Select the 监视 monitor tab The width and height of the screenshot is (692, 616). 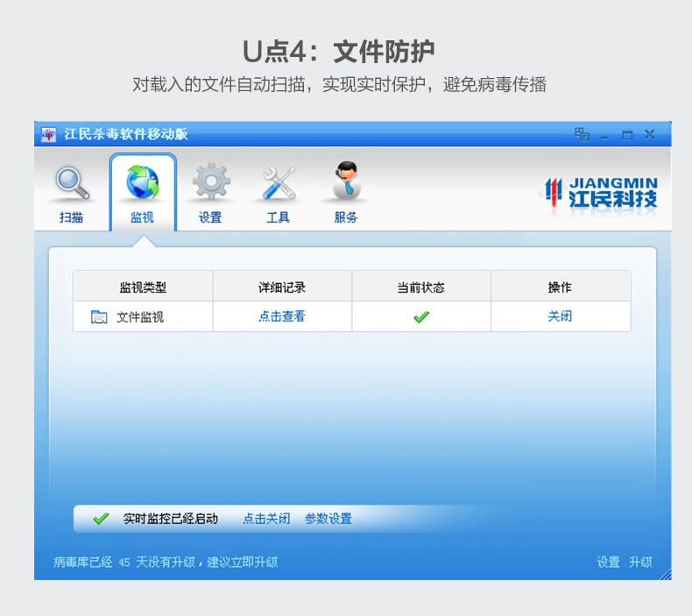143,193
